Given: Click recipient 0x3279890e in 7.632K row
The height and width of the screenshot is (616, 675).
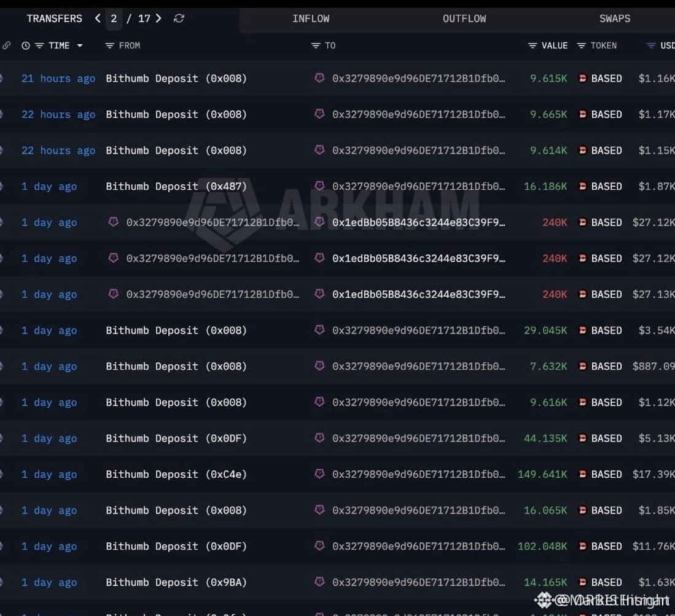Looking at the screenshot, I should tap(419, 366).
